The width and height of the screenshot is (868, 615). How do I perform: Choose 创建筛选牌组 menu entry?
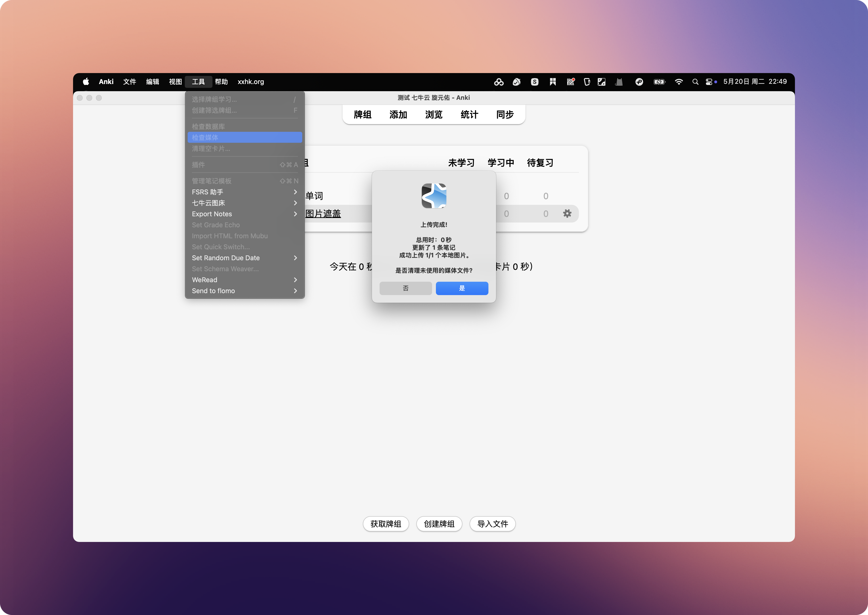click(245, 110)
